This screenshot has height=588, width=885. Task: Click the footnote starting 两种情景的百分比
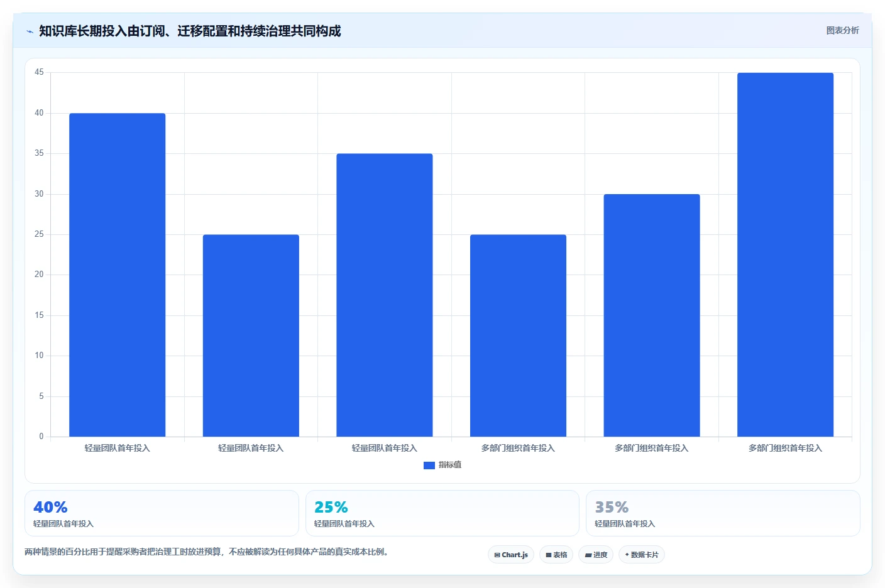206,552
